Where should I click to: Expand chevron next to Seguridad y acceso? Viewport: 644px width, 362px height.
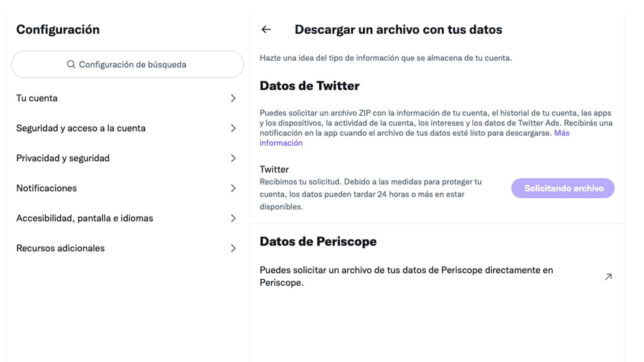(233, 128)
